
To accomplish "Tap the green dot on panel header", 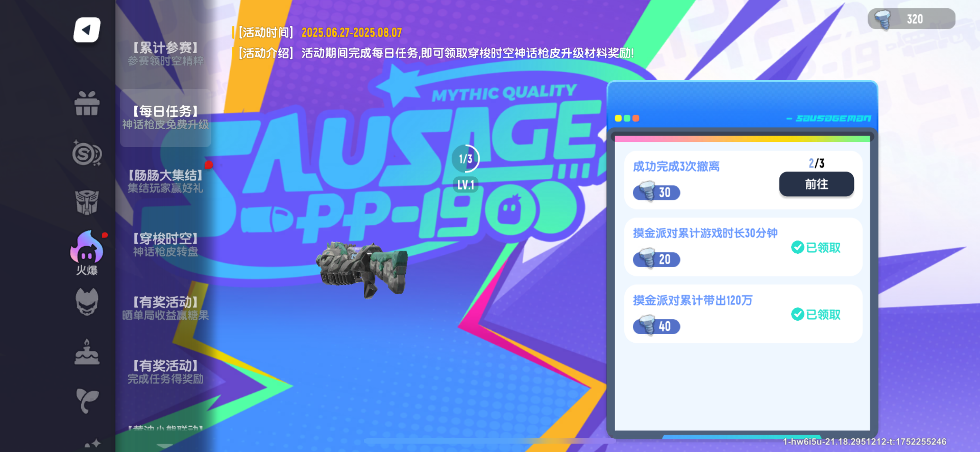I will 627,118.
